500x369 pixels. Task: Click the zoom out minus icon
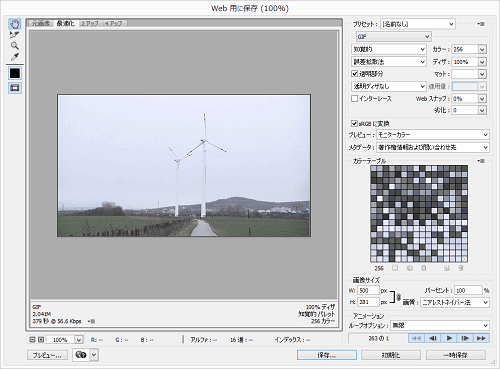click(x=32, y=339)
